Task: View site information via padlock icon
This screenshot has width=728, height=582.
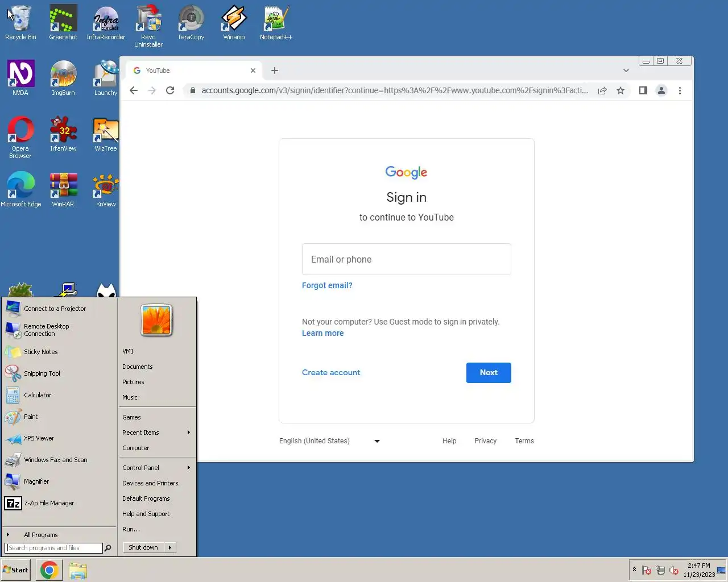Action: coord(193,90)
